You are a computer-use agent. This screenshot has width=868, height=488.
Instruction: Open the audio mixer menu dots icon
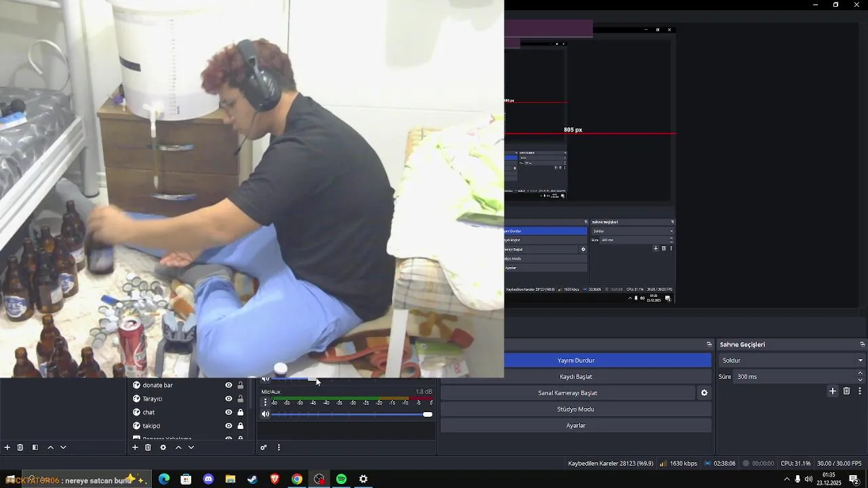point(279,447)
